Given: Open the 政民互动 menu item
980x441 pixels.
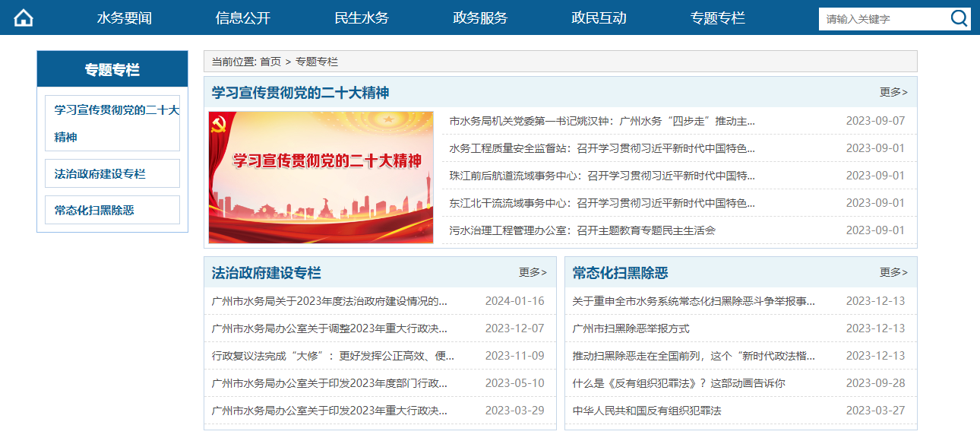Looking at the screenshot, I should [599, 18].
